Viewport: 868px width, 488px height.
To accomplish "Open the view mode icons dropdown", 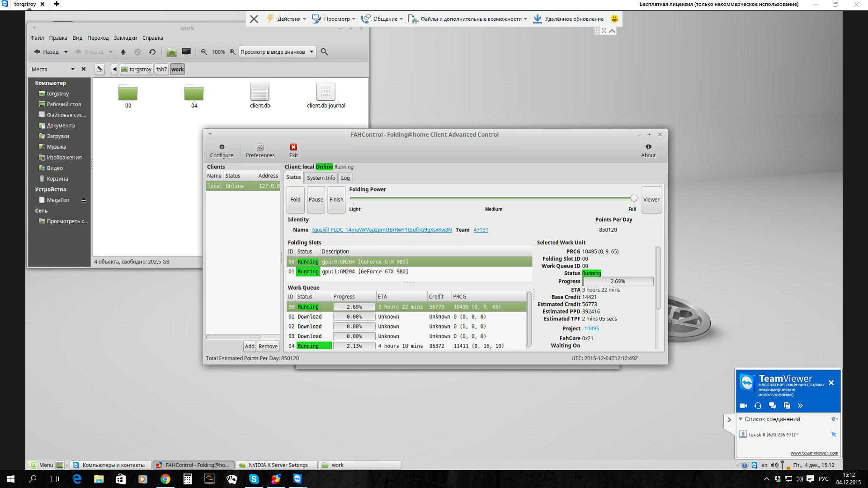I will pos(277,52).
